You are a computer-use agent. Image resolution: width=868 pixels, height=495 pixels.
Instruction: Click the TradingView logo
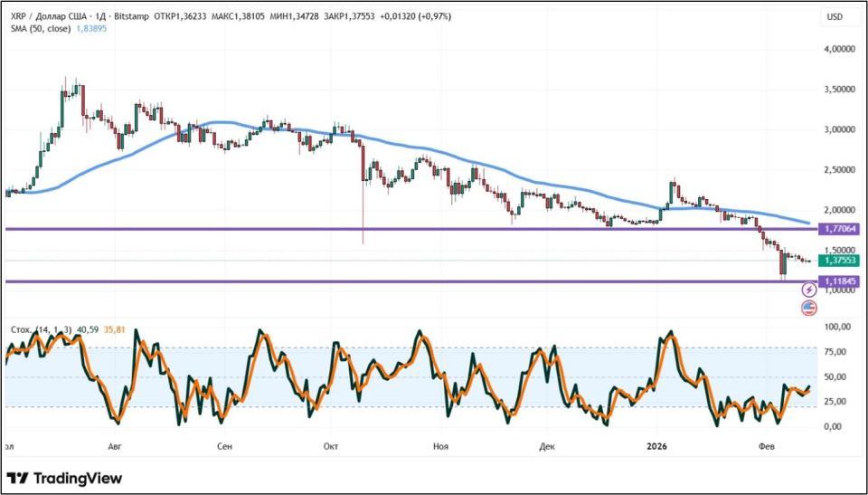[x=64, y=478]
